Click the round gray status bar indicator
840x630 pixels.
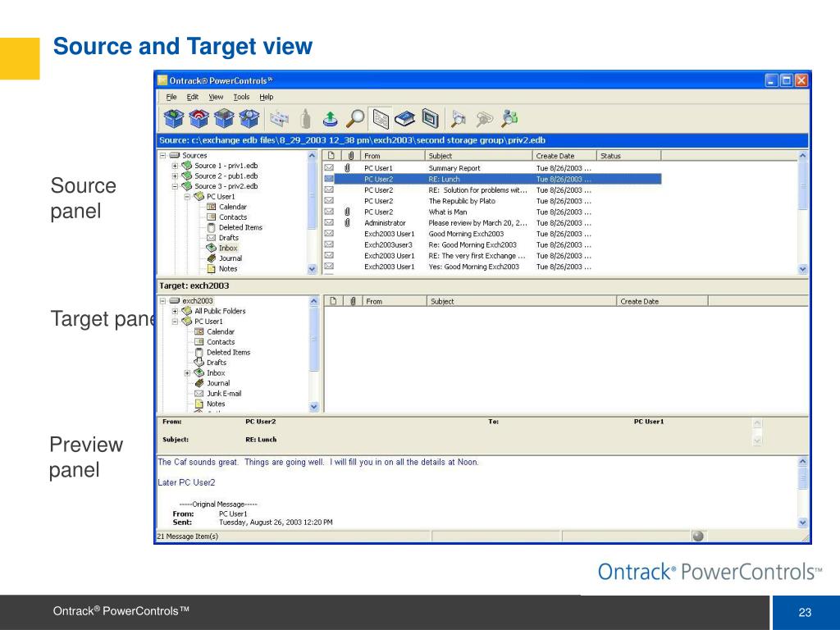pyautogui.click(x=698, y=536)
